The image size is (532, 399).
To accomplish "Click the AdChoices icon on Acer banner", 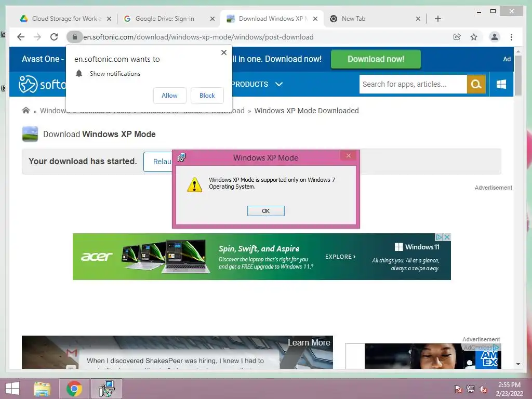I will click(x=439, y=237).
